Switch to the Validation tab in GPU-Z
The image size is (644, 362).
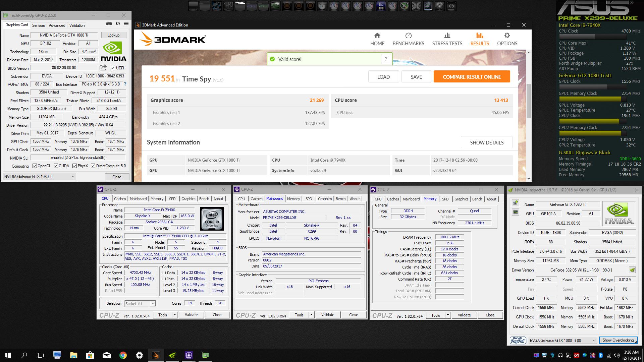click(x=77, y=25)
